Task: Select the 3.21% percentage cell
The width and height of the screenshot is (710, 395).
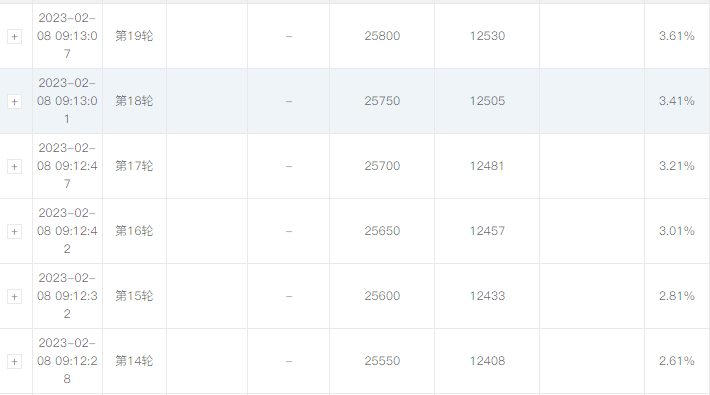Action: click(x=676, y=166)
